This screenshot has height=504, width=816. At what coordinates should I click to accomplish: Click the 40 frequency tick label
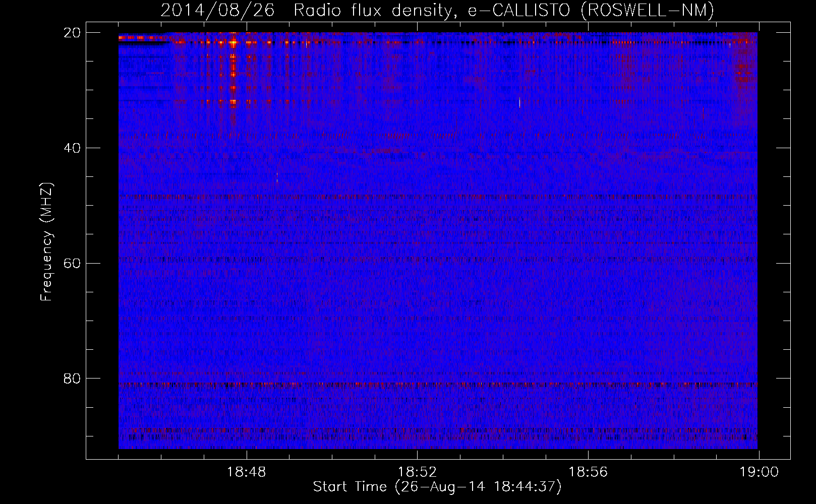72,148
